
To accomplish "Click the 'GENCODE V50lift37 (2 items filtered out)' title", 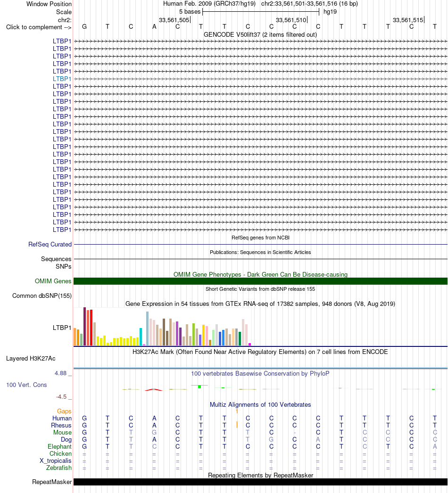I will (x=260, y=34).
